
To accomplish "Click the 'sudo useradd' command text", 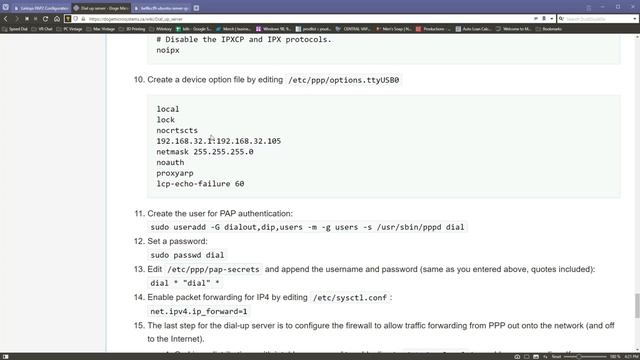I will (307, 227).
